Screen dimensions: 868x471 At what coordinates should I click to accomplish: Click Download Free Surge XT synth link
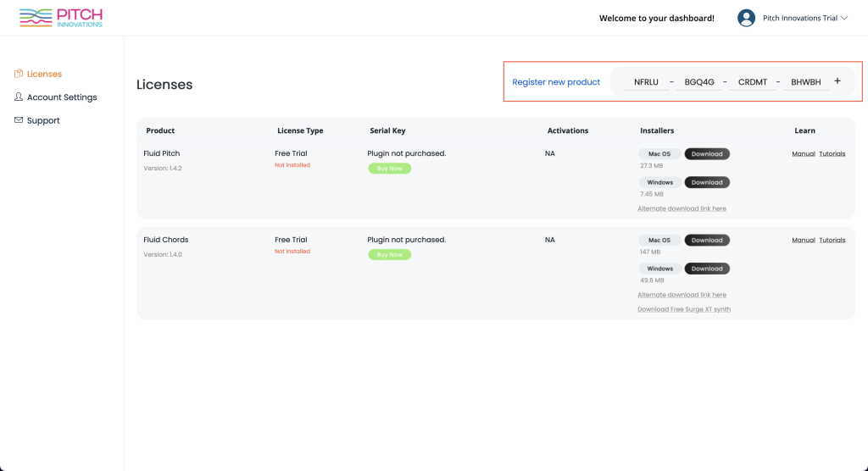click(684, 309)
